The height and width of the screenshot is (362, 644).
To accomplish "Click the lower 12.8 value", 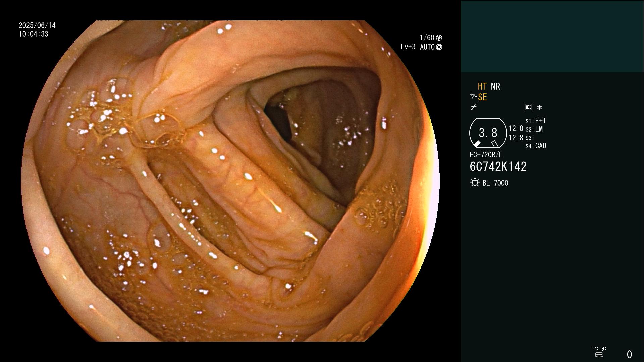I will click(x=516, y=138).
